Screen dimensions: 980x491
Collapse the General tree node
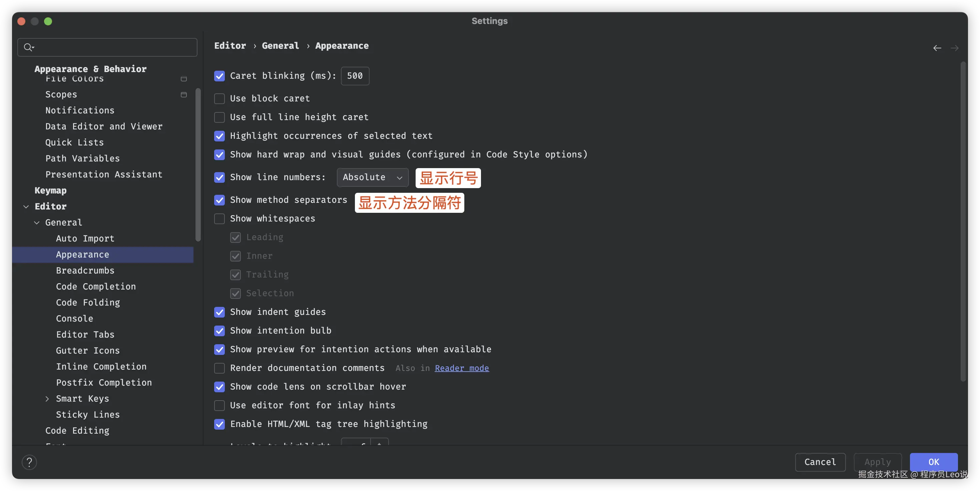36,222
